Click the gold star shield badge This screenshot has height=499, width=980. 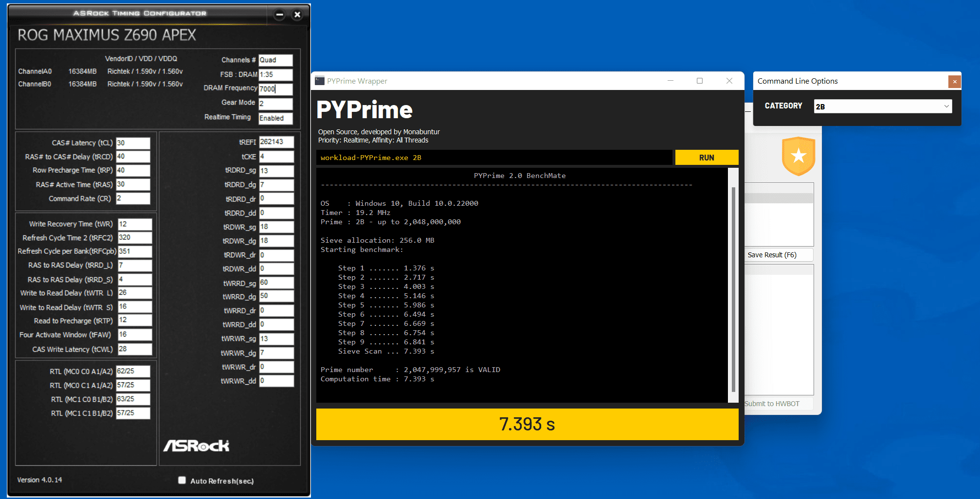point(799,156)
